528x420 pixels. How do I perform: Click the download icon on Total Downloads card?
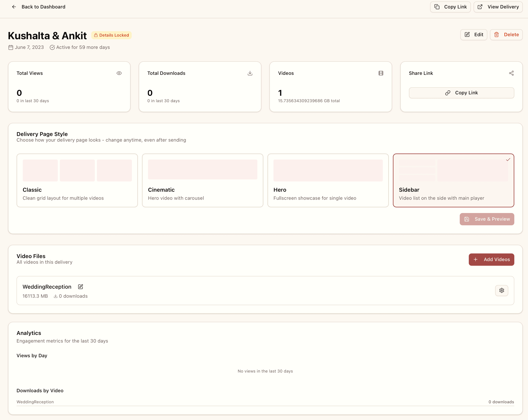click(x=250, y=73)
